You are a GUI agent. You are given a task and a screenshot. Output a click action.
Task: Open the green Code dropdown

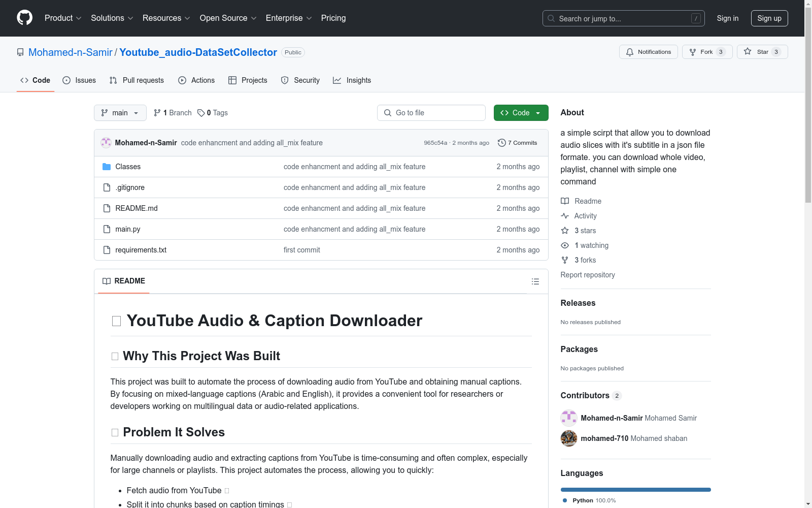click(521, 113)
